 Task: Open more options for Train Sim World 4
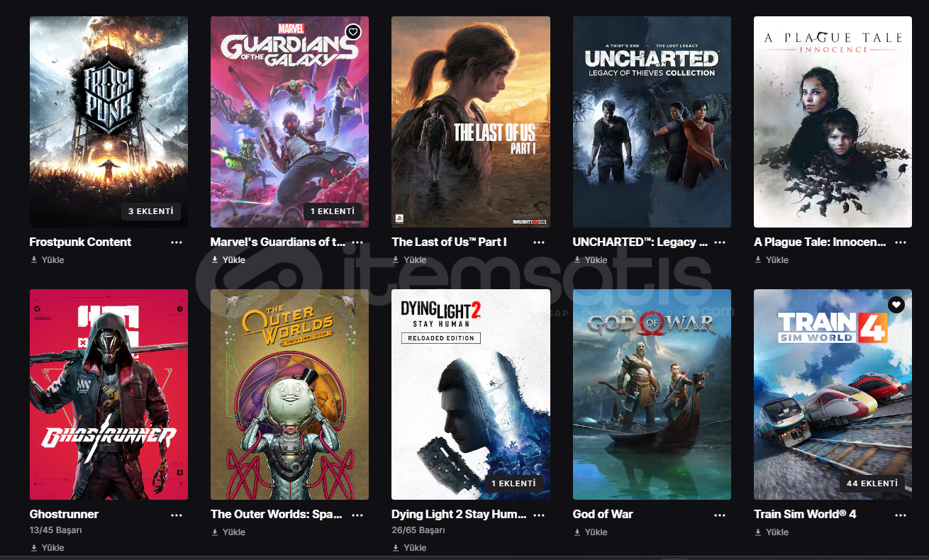[x=901, y=515]
